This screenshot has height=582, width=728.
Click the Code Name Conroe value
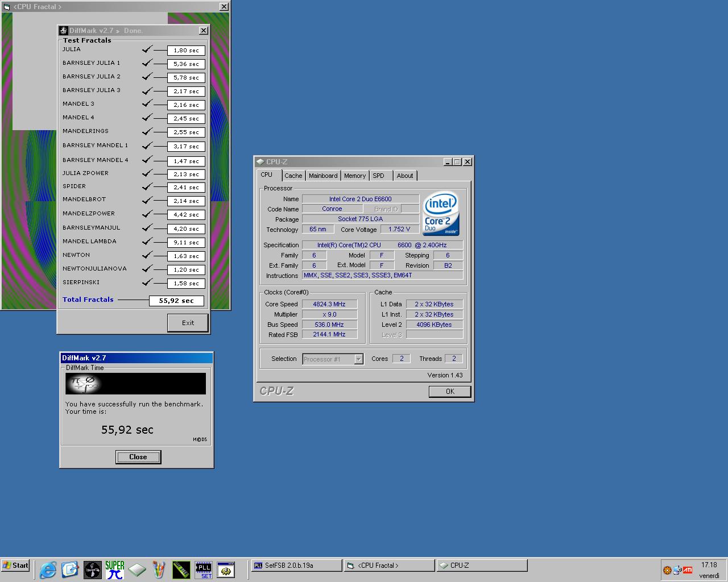332,209
